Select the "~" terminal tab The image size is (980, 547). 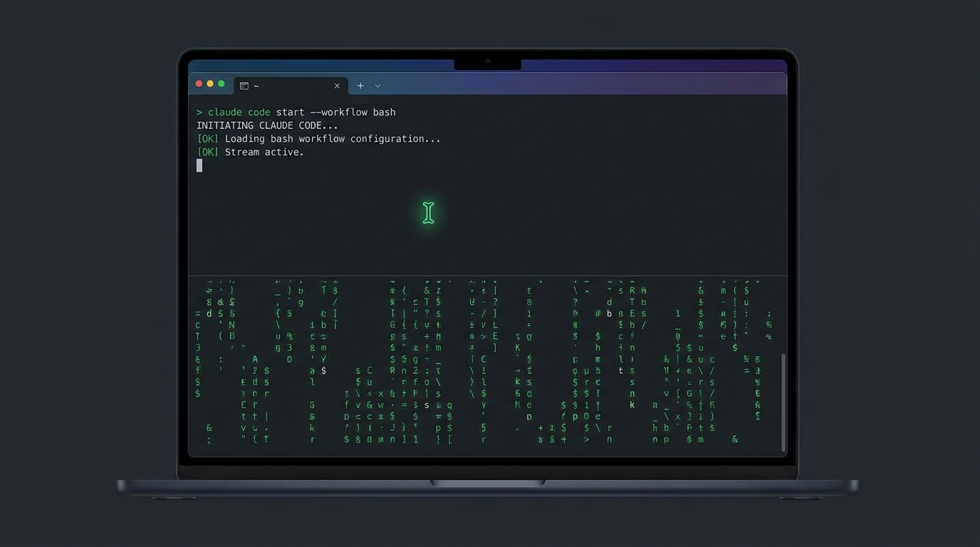291,85
